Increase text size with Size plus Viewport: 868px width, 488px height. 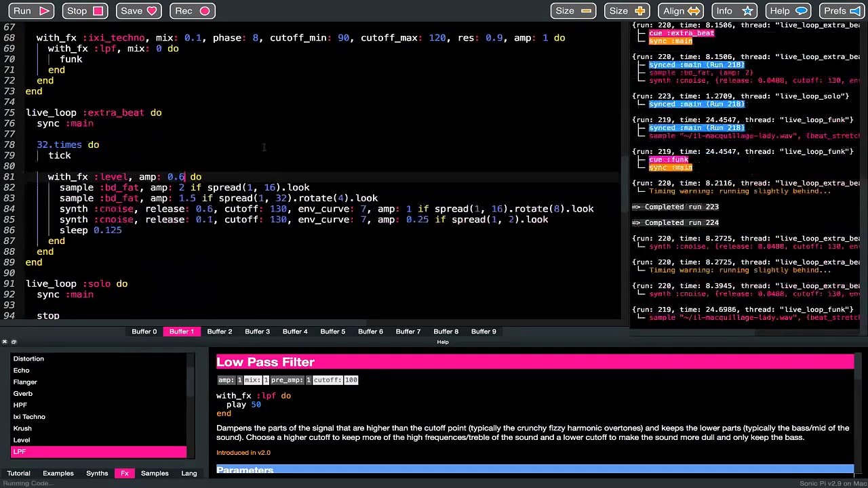627,11
